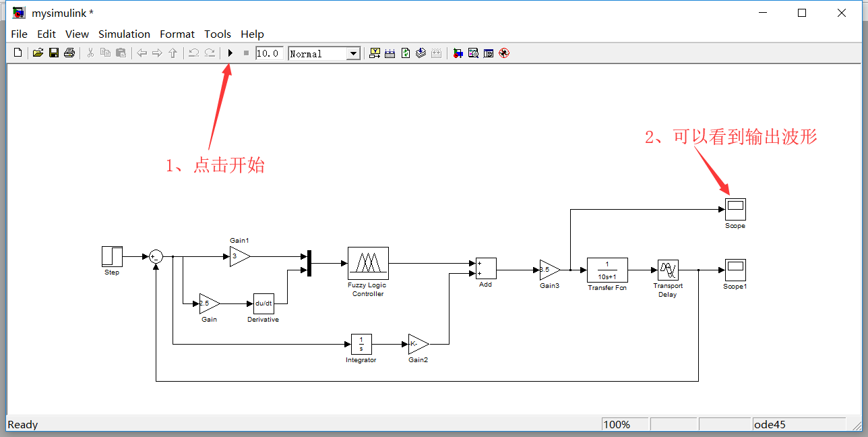Select the Transport Delay block
Screen dimensions: 868x437
(x=668, y=270)
